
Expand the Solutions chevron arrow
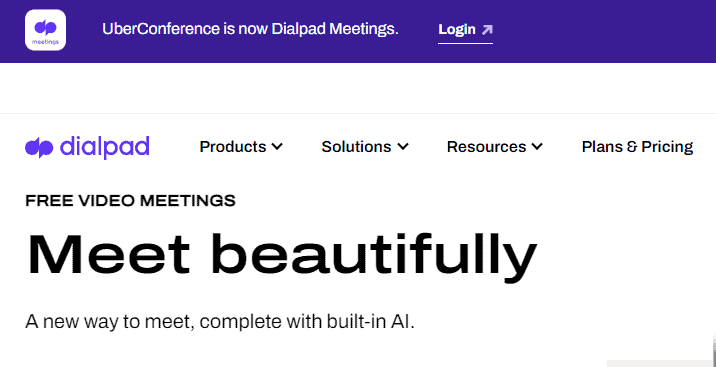point(402,147)
